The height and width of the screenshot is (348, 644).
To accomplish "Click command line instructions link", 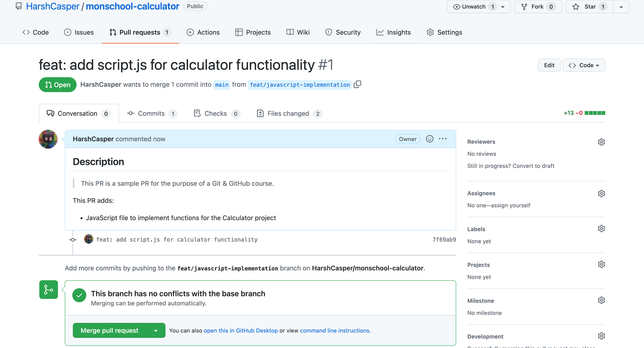I will [334, 330].
